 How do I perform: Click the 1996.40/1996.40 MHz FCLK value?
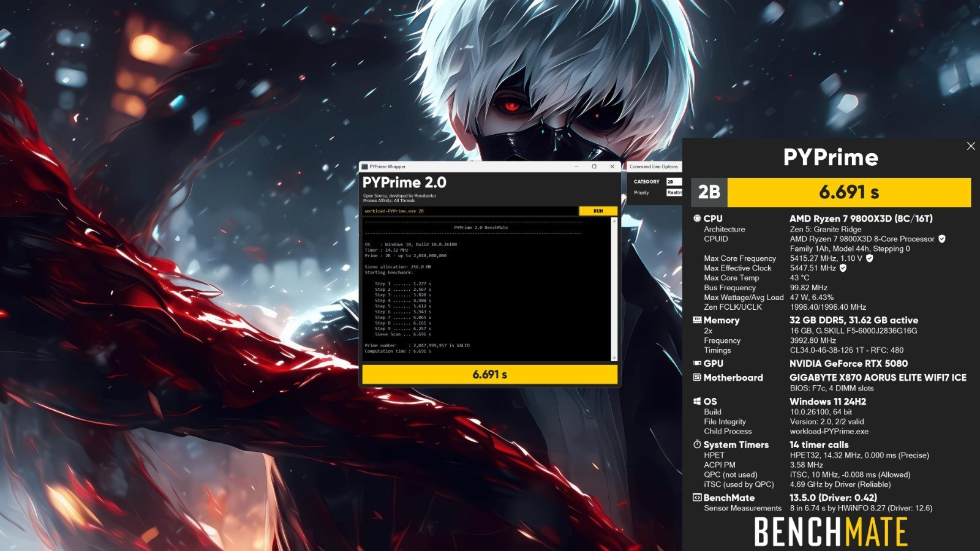pos(828,307)
